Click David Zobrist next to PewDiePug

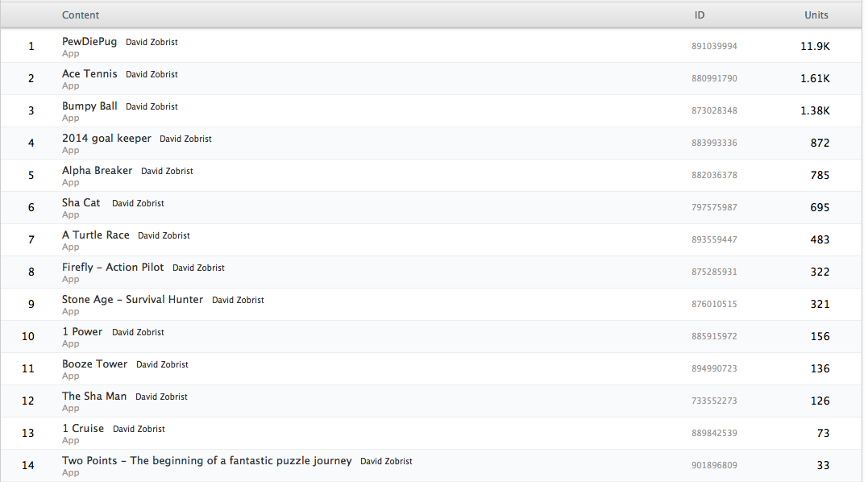click(152, 42)
